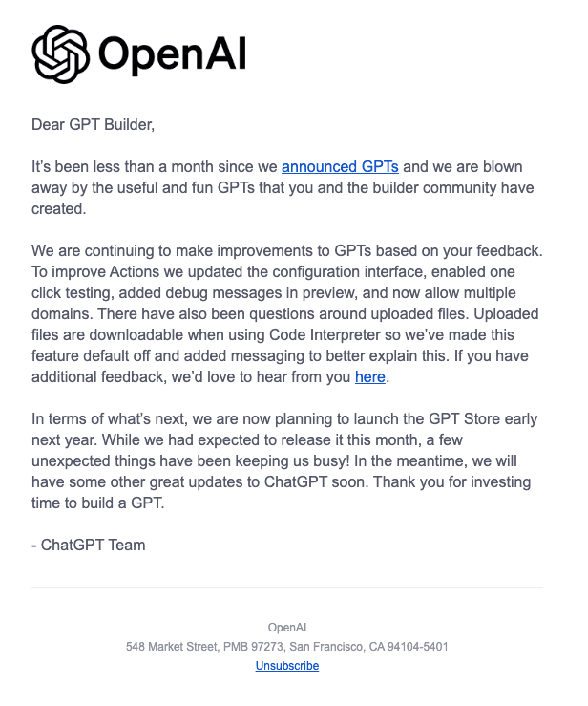588x706 pixels.
Task: Open the announced GPTs link
Action: (x=340, y=166)
